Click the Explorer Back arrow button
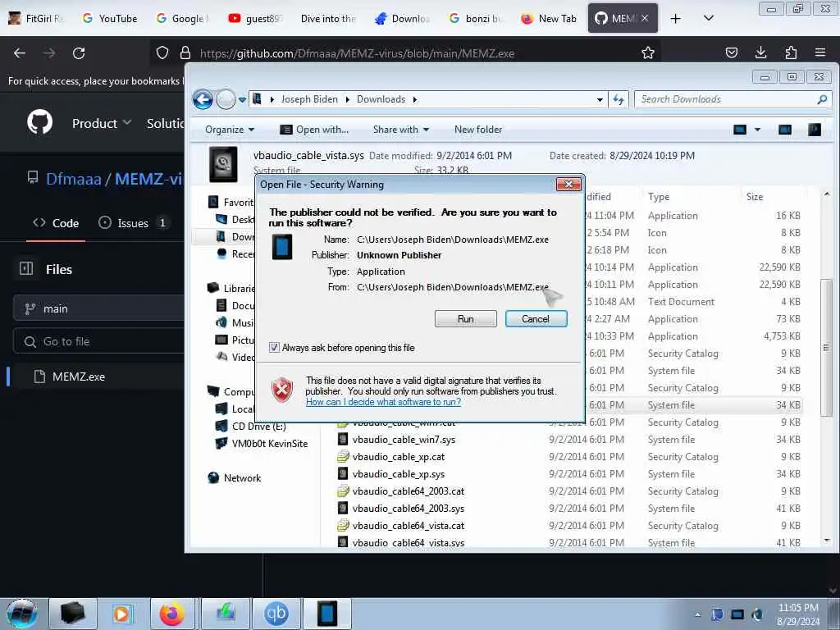 click(x=203, y=99)
